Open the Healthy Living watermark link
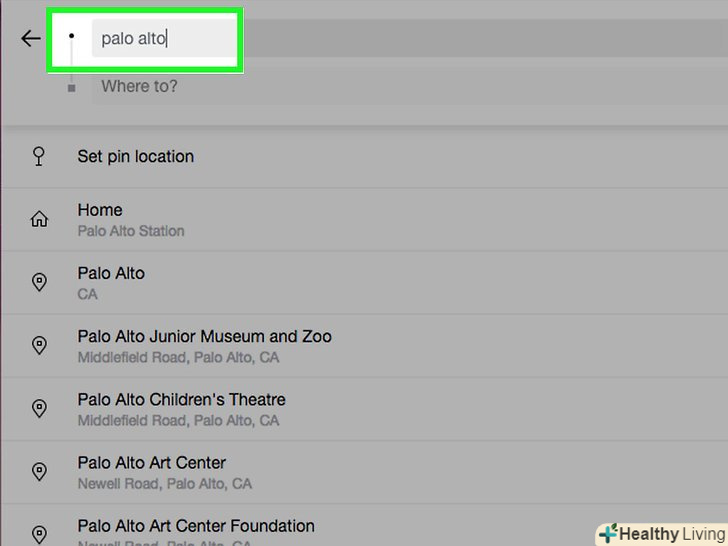This screenshot has width=728, height=546. pos(660,533)
